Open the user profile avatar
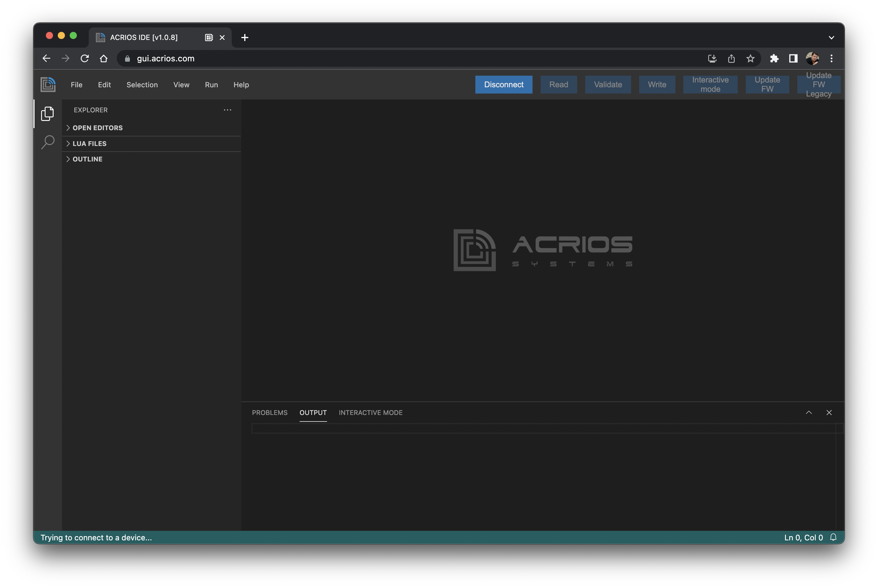The width and height of the screenshot is (878, 588). pyautogui.click(x=812, y=58)
